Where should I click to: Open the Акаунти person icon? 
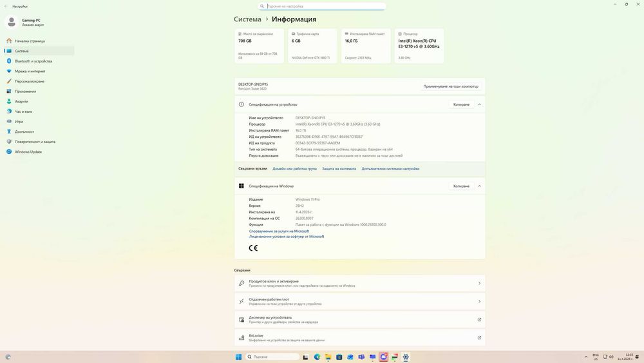pyautogui.click(x=9, y=101)
